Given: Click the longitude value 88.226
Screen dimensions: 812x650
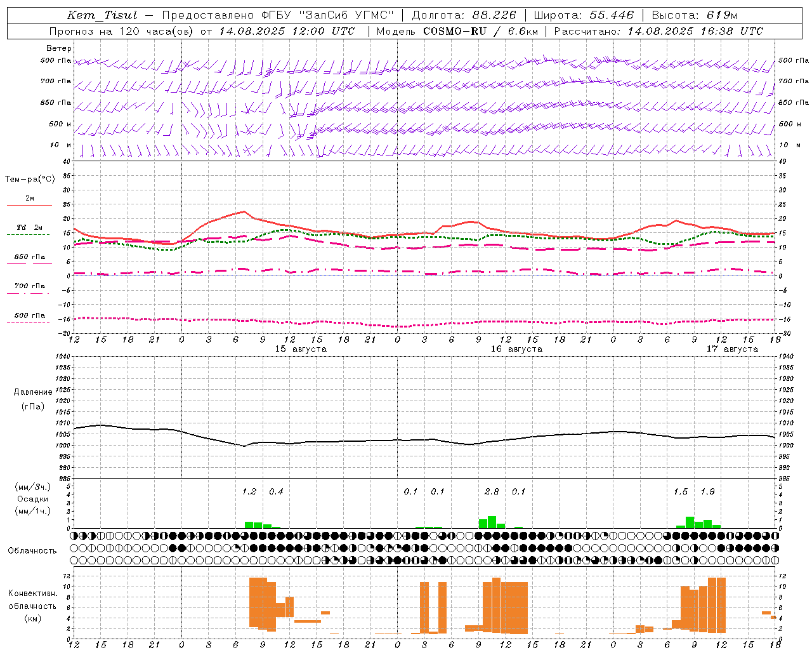Looking at the screenshot, I should (x=494, y=15).
